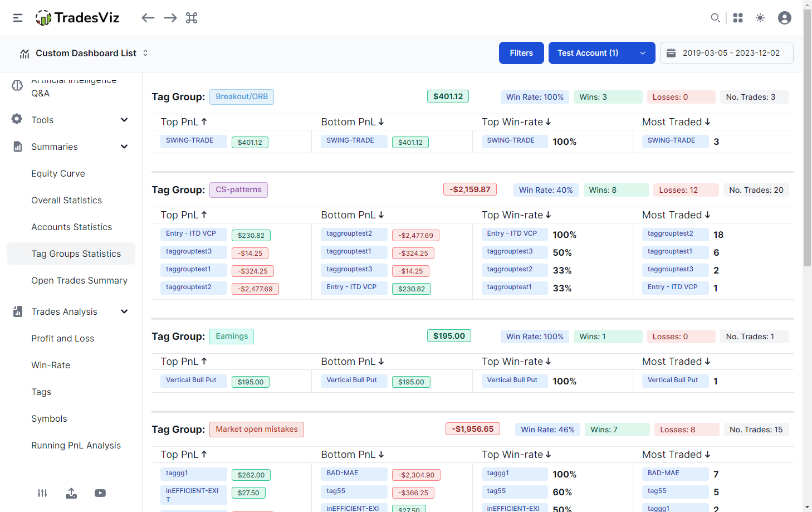The width and height of the screenshot is (812, 512).
Task: Click the user profile avatar icon
Action: (784, 18)
